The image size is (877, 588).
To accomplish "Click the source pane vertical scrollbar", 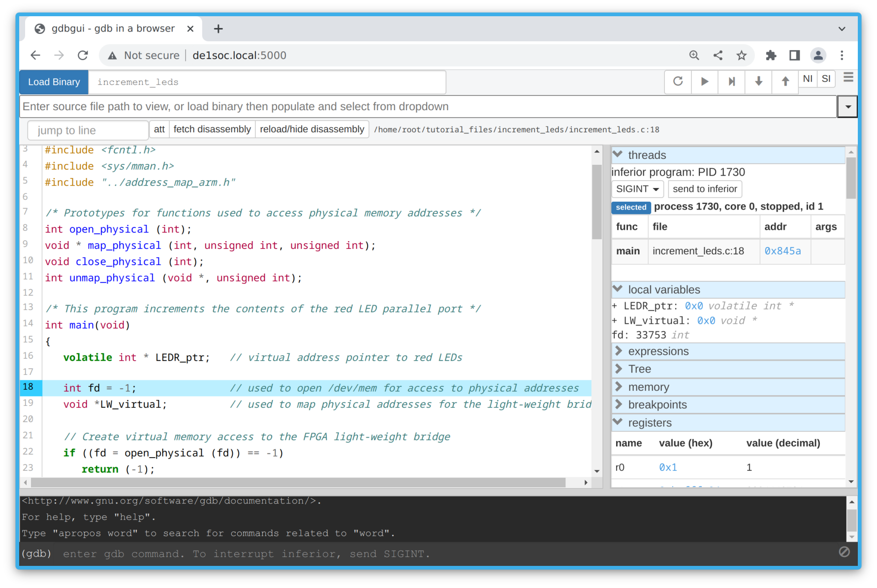I will pos(597,202).
